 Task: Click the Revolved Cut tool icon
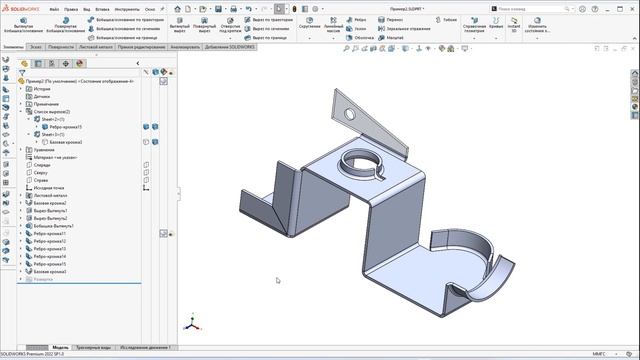click(x=204, y=20)
